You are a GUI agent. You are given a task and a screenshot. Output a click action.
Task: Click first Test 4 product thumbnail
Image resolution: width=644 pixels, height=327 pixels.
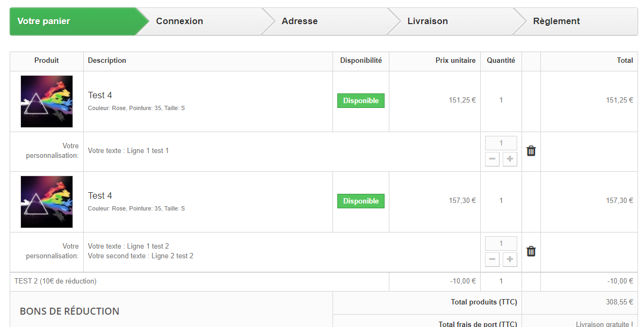pos(47,101)
